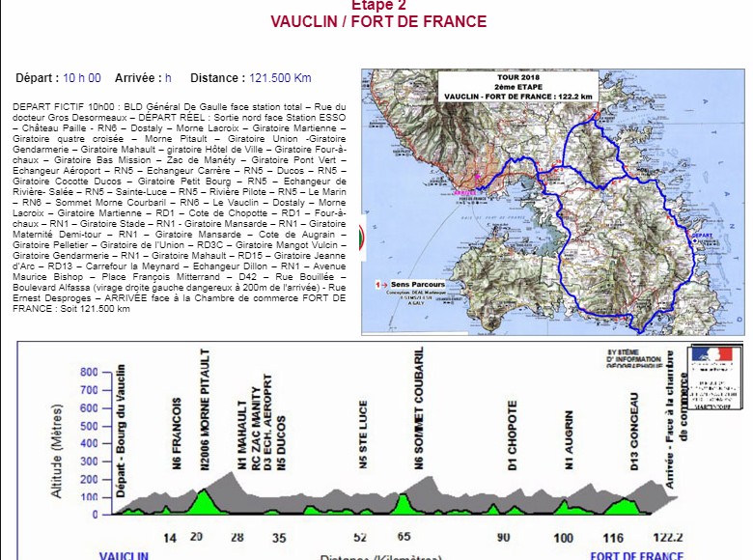Image resolution: width=753 pixels, height=560 pixels.
Task: Click the blue FORT DE FRANCE label below chart
Action: (x=636, y=556)
